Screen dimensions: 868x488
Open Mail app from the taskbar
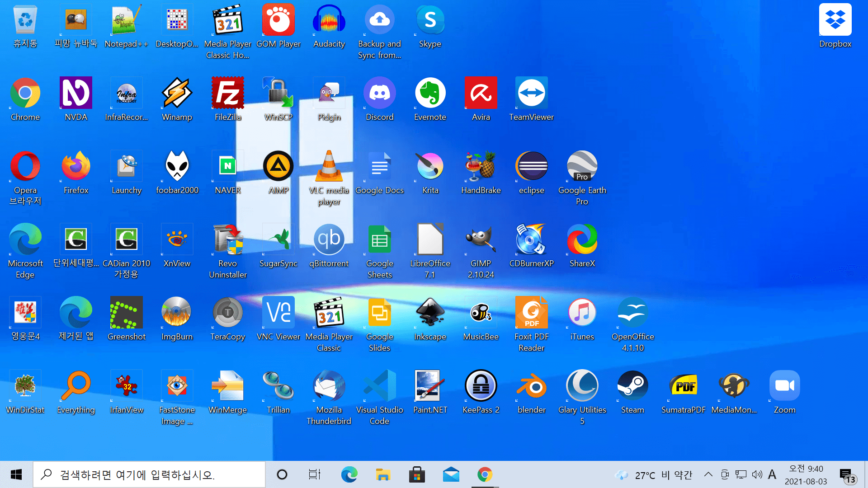pos(451,474)
